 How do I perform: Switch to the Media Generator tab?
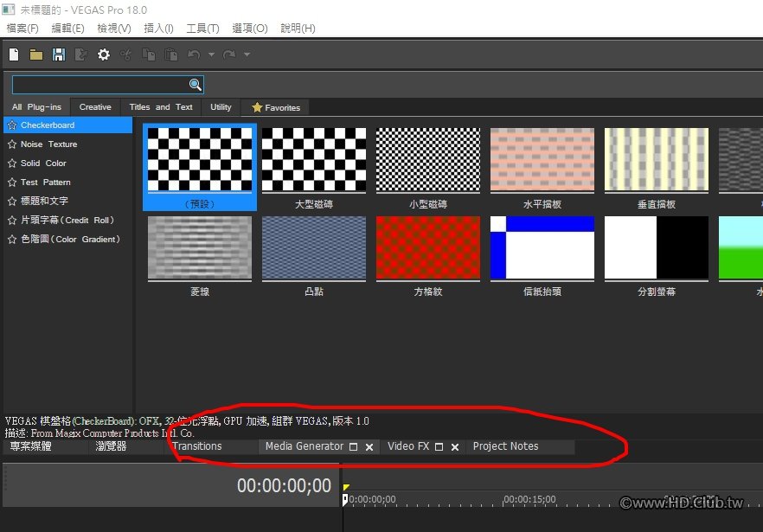pos(305,446)
